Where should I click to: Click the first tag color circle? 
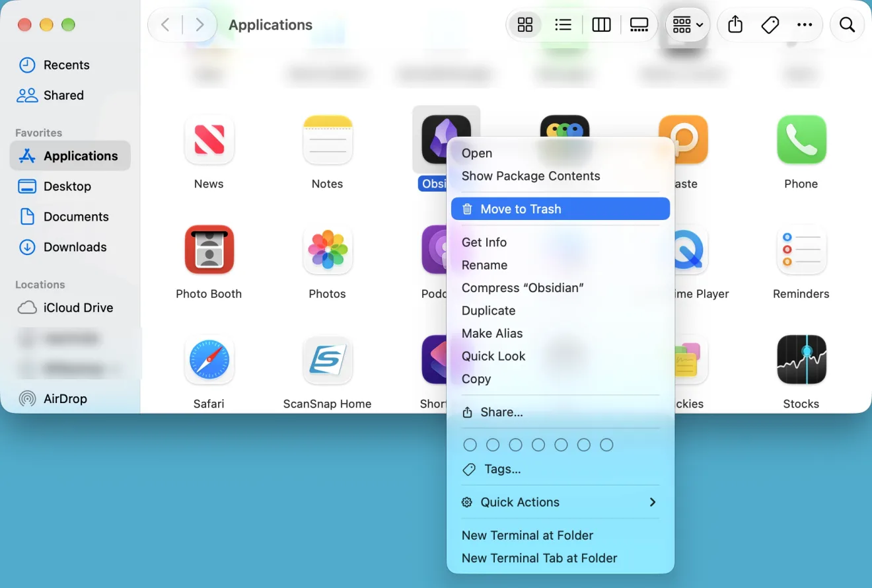[470, 445]
